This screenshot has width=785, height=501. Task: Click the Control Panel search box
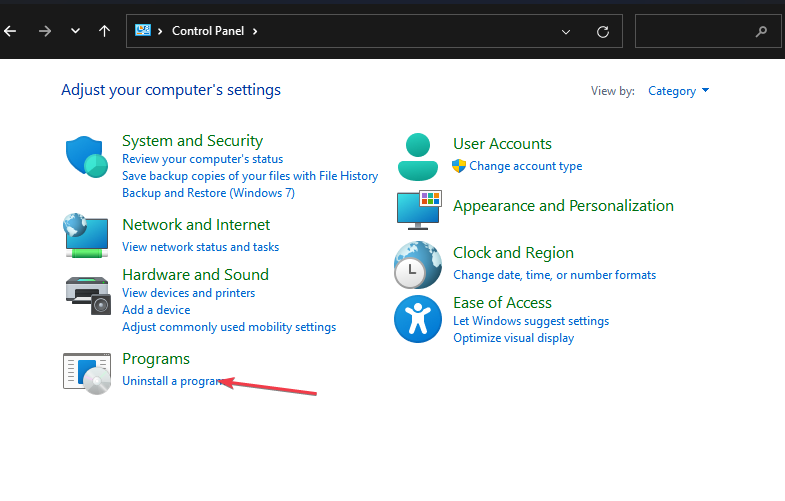click(x=700, y=31)
